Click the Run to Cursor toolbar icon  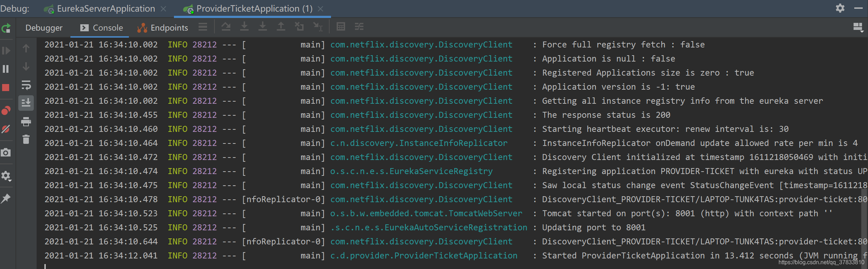click(x=318, y=27)
